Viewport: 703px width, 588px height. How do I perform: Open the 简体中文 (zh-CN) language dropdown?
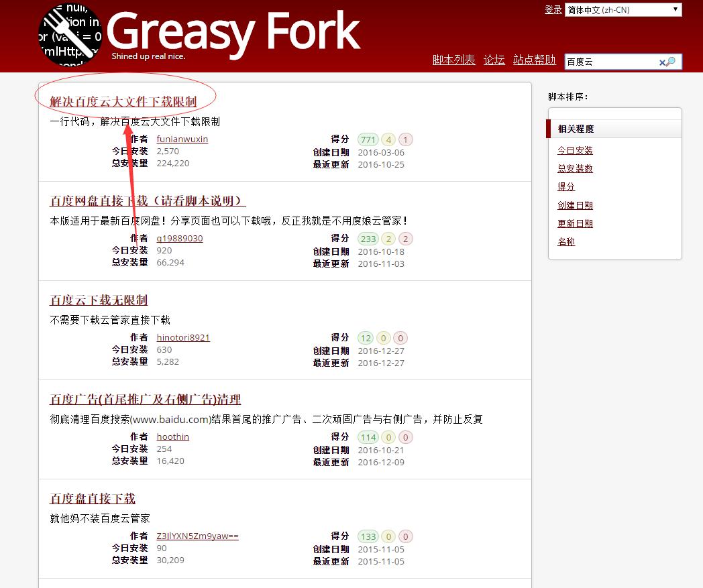pos(624,10)
